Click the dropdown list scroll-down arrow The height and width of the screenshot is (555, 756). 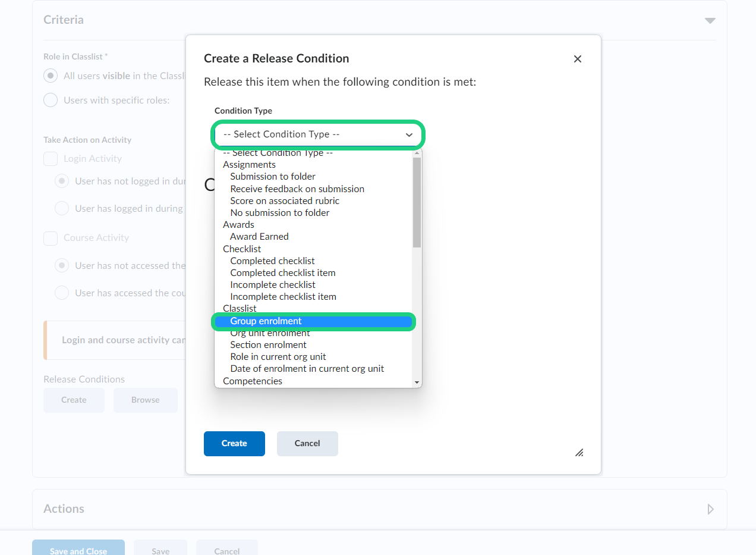point(417,382)
